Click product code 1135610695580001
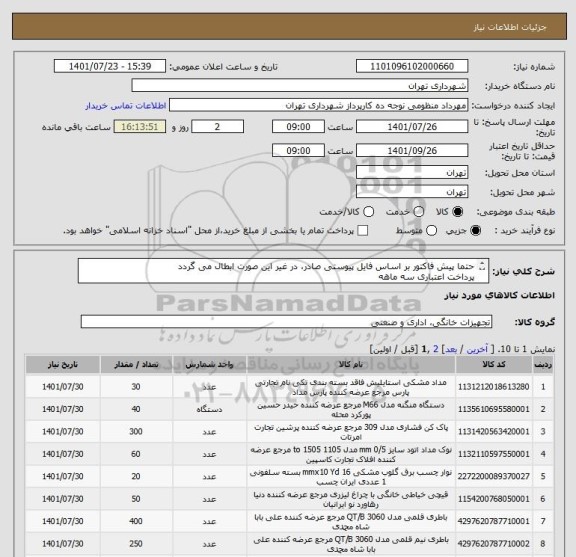The image size is (576, 557). pyautogui.click(x=494, y=409)
